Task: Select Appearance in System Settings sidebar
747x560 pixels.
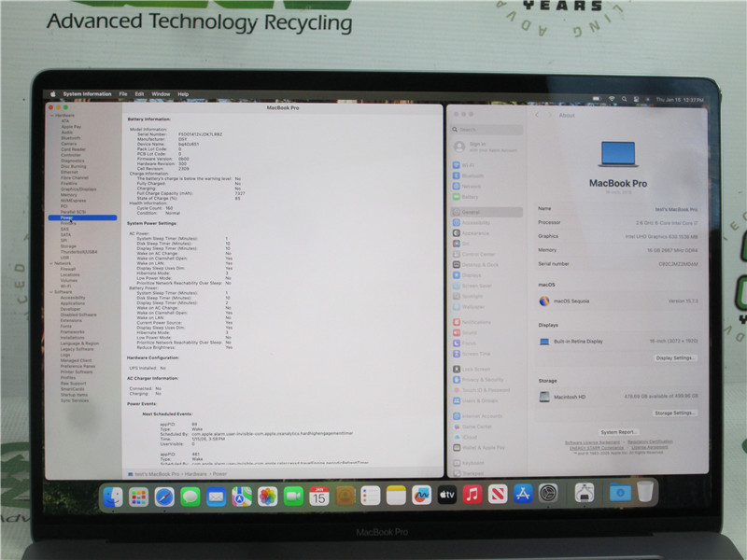Action: pos(486,233)
